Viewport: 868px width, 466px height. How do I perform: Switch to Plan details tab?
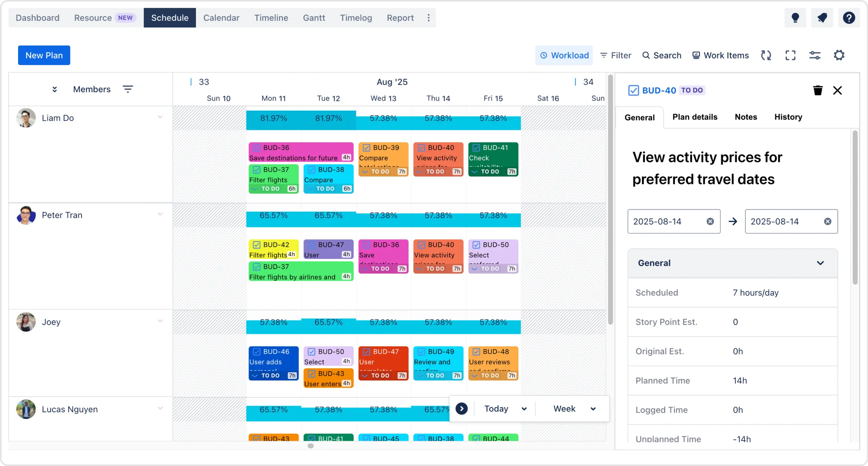(x=695, y=117)
